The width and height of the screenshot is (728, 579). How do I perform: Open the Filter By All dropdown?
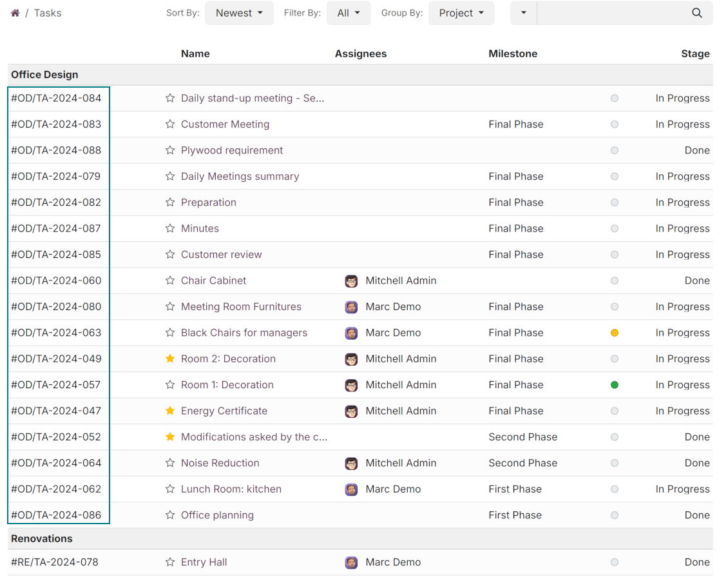(x=349, y=13)
